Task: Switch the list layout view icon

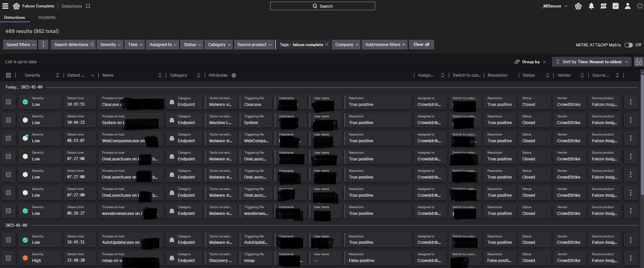Action: (639, 62)
